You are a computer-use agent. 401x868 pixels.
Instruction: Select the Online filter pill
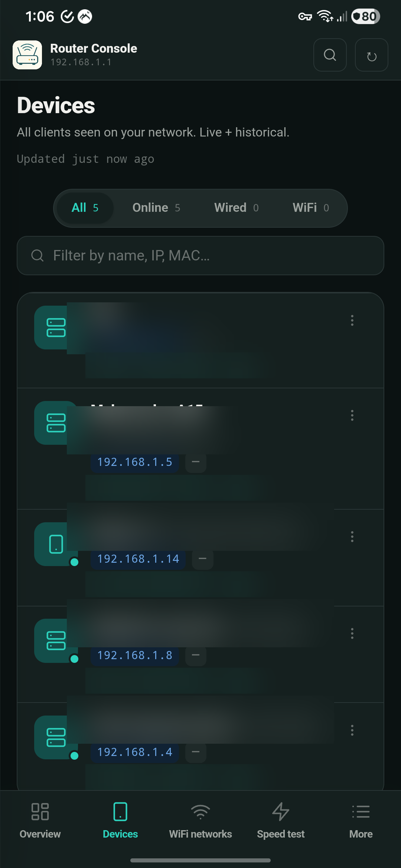click(x=156, y=208)
